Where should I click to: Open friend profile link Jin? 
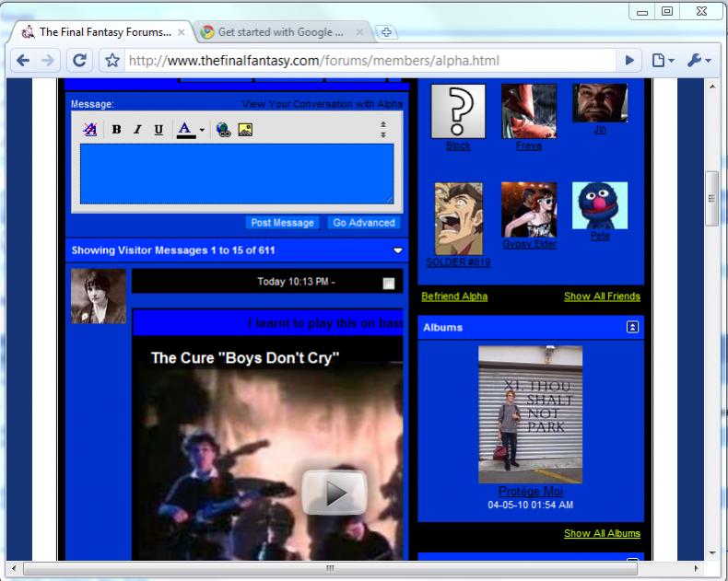point(600,129)
